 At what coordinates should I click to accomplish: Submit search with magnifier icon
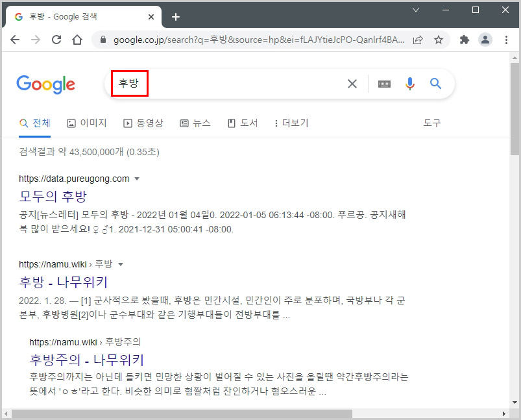(435, 84)
